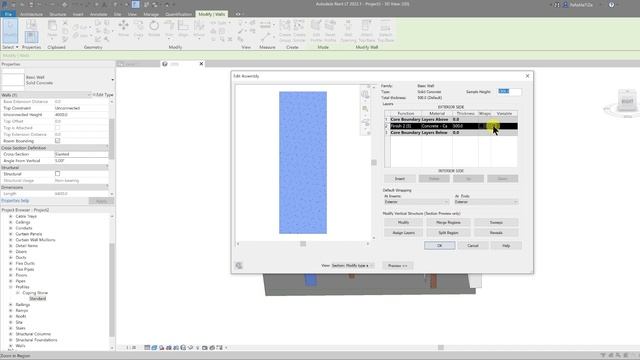This screenshot has height=360, width=640.
Task: Click the Reset Profile ribbon icon
Action: click(330, 31)
